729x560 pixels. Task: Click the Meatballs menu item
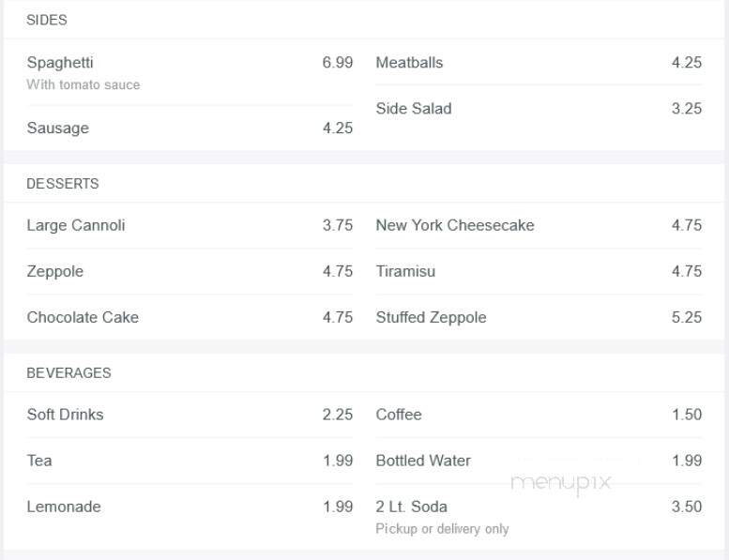tap(539, 62)
